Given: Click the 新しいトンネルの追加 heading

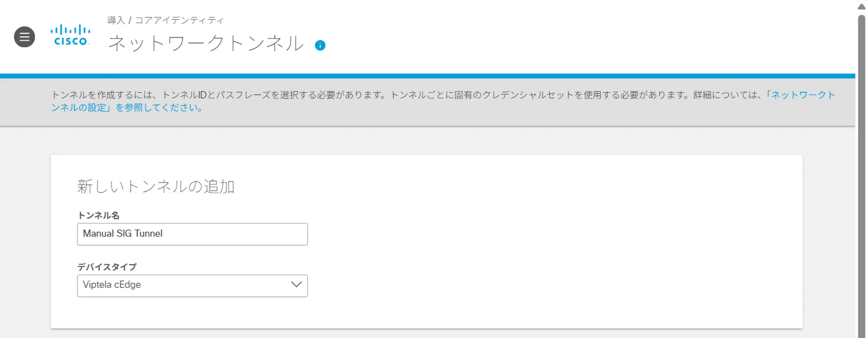Looking at the screenshot, I should click(x=156, y=187).
